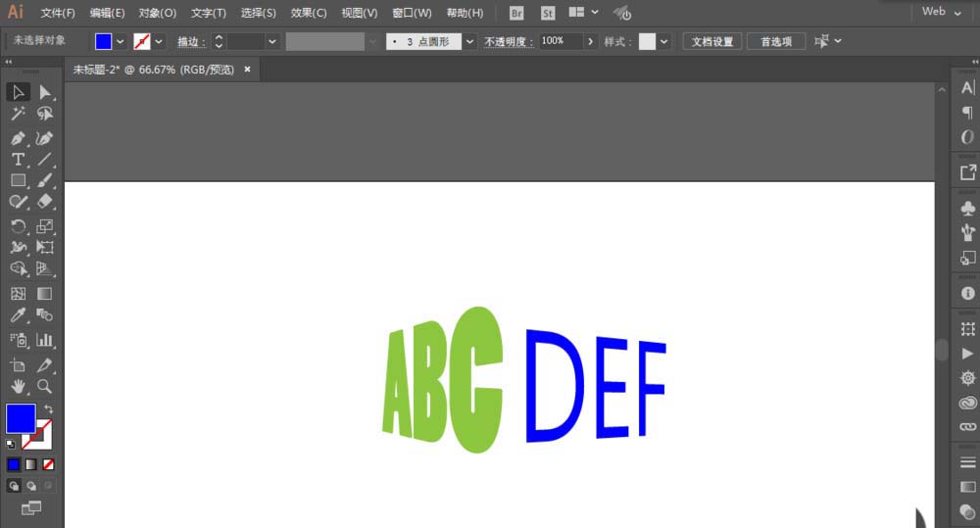This screenshot has width=980, height=528.
Task: Select the Shaper tool
Action: click(x=18, y=202)
